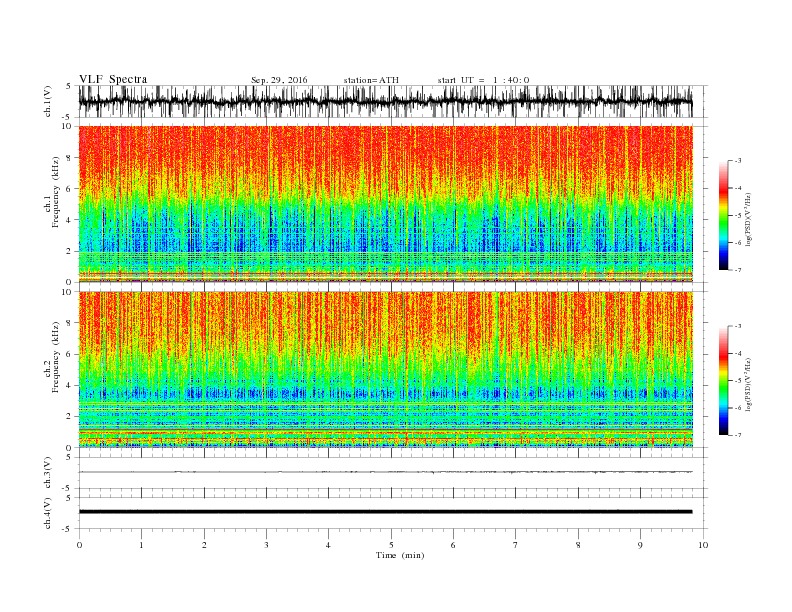Image resolution: width=792 pixels, height=612 pixels.
Task: Click the ch.1 spectrogram "4" kHz tick label
Action: pyautogui.click(x=69, y=220)
